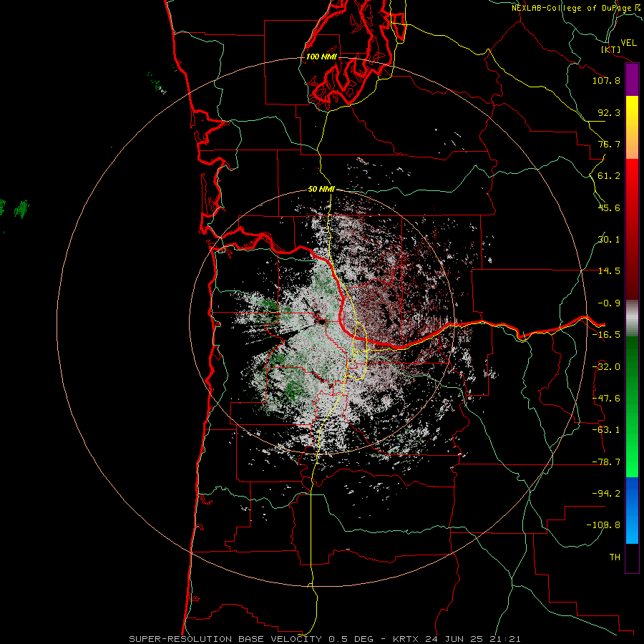Click the 76.7 velocity scale value

609,144
